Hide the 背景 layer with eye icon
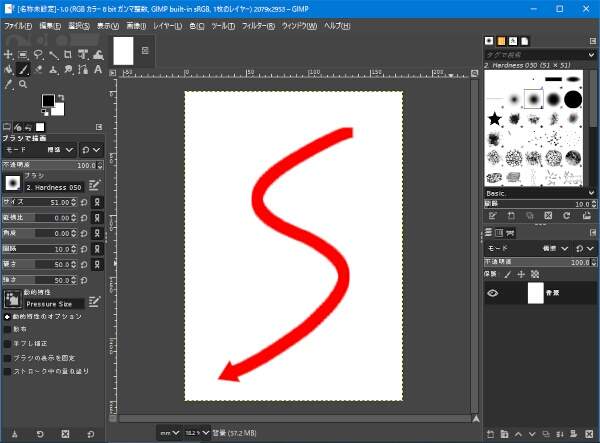The image size is (600, 443). tap(492, 293)
